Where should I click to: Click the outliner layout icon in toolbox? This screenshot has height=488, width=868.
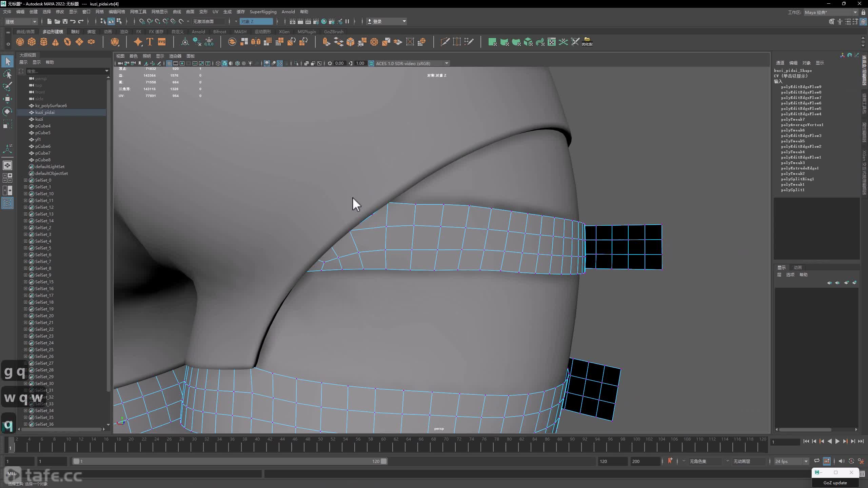(7, 203)
